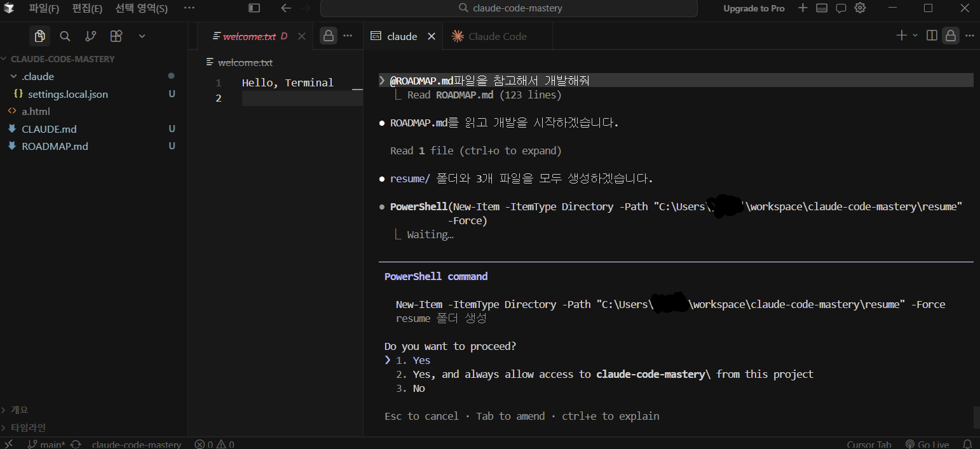
Task: Open the new terminal profile dropdown arrow
Action: click(915, 36)
